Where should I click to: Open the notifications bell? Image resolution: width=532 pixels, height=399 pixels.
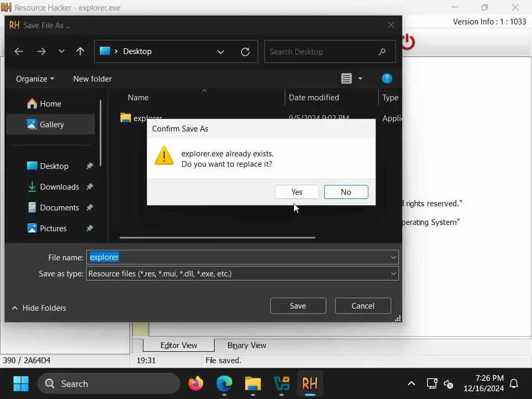pyautogui.click(x=514, y=384)
